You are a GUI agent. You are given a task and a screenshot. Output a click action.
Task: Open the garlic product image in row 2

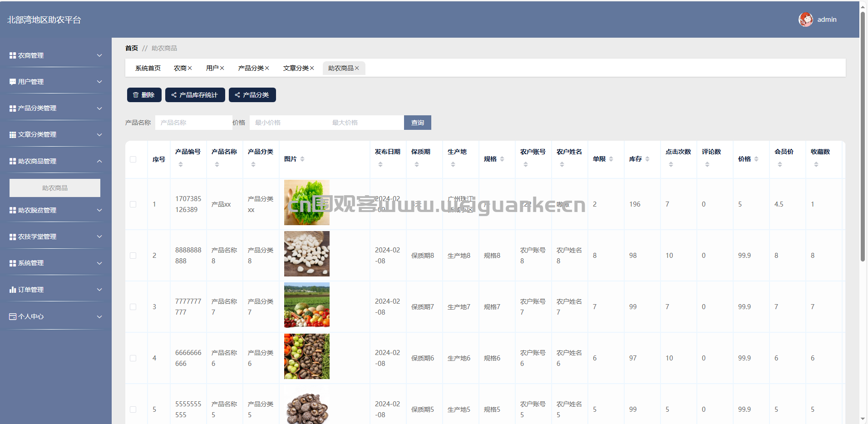[307, 254]
